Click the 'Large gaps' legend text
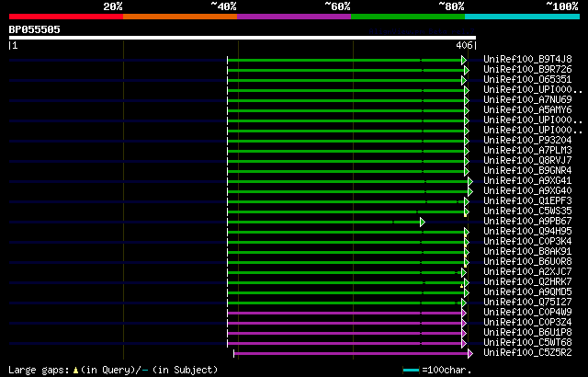 [x=39, y=370]
